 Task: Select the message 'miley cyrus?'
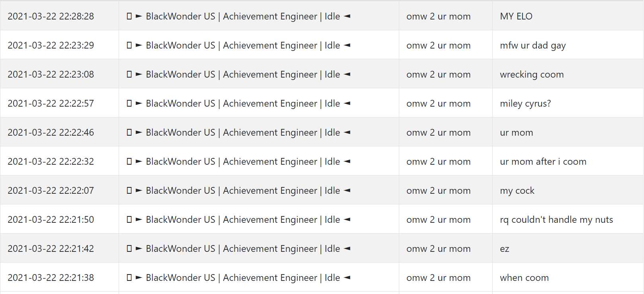tap(525, 103)
